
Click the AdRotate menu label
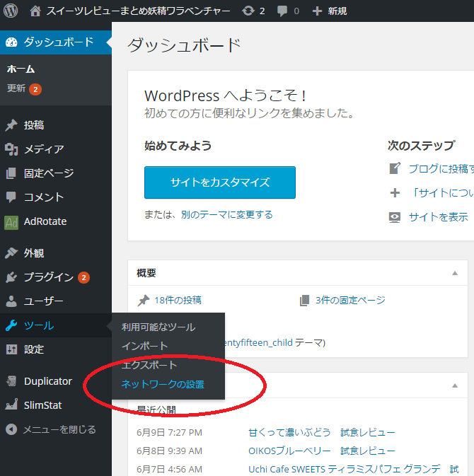point(45,221)
